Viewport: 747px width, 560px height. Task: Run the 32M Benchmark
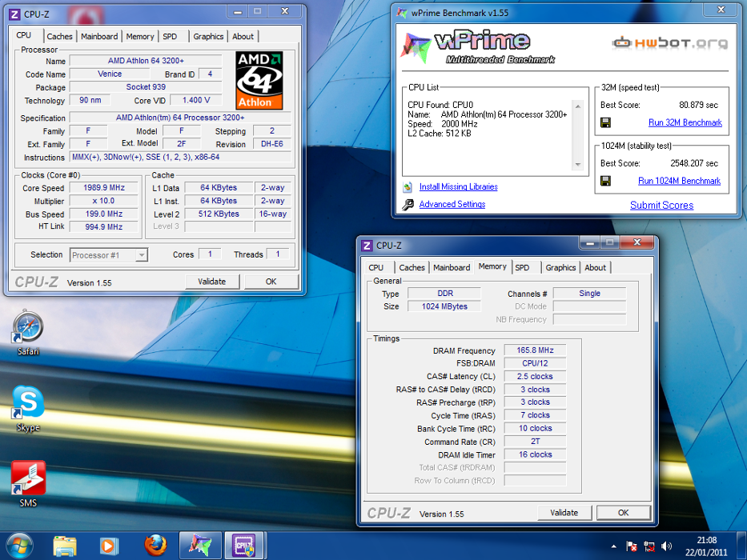point(685,122)
